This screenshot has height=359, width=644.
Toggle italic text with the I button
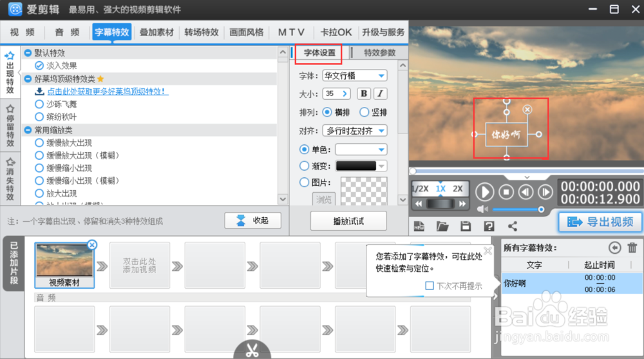[381, 93]
